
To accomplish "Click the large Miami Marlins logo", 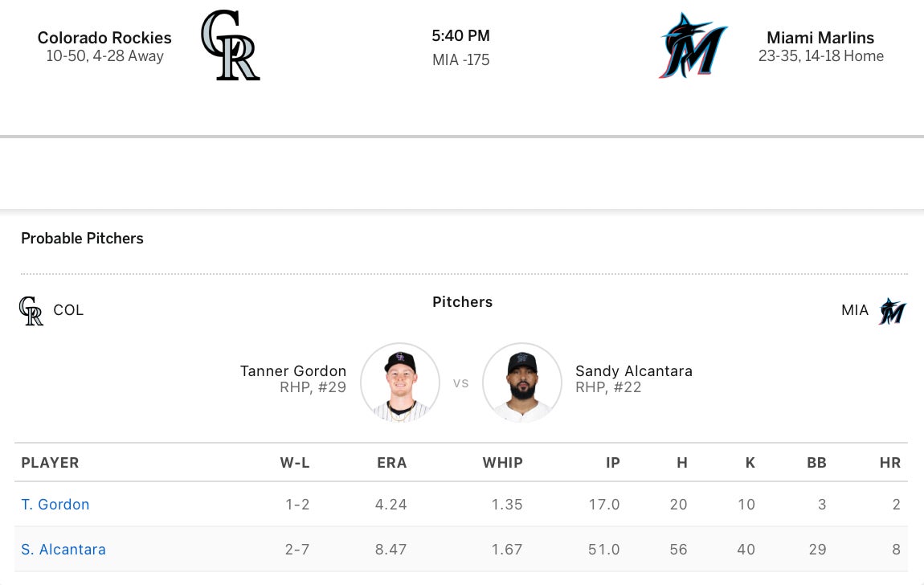I will pos(693,46).
